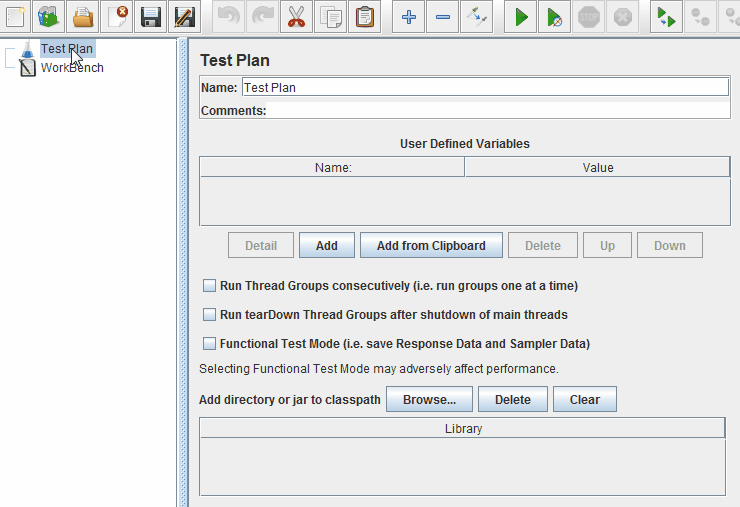Click Add button under User Defined Variables
The image size is (740, 507).
pyautogui.click(x=327, y=245)
